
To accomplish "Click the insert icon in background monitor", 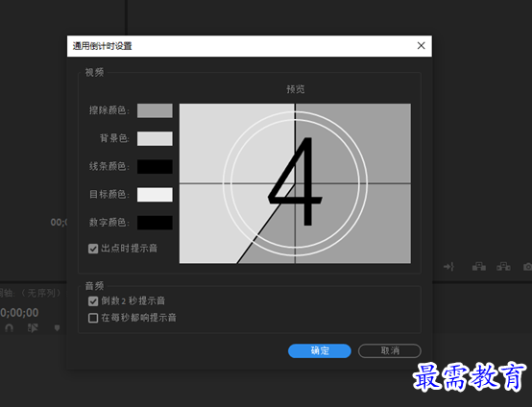I will click(x=448, y=267).
